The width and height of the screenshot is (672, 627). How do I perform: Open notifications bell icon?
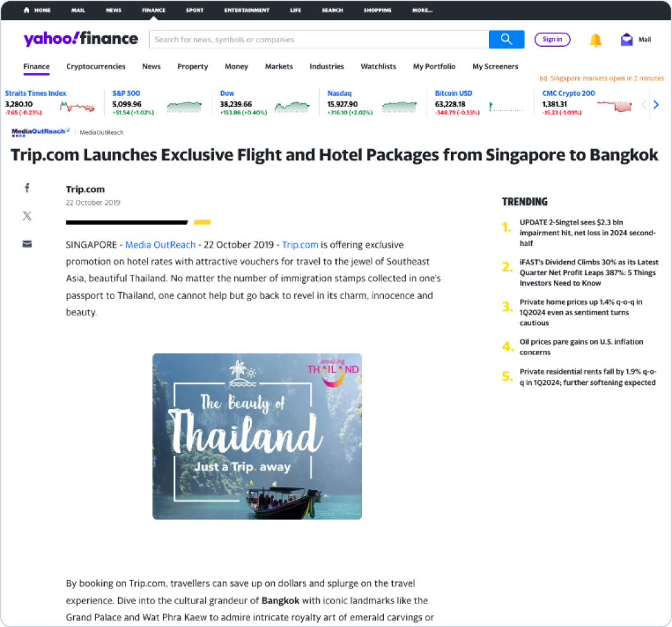coord(595,40)
